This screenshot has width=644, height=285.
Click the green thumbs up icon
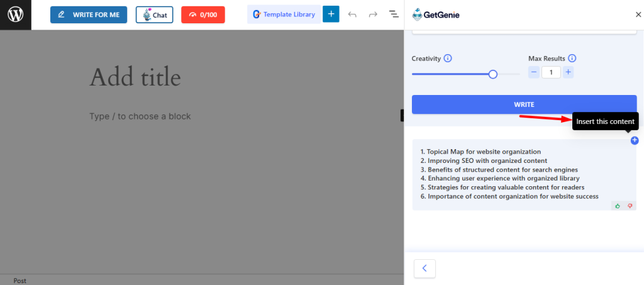[618, 206]
